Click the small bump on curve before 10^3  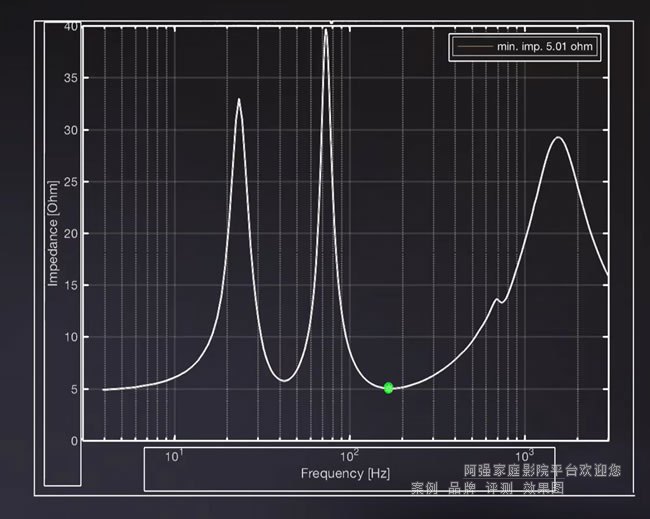(497, 298)
